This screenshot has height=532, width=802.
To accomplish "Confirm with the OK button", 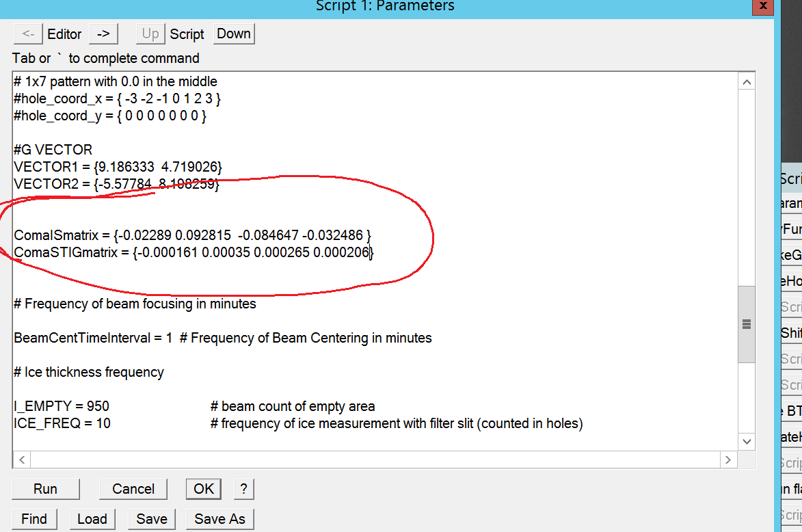I will pyautogui.click(x=204, y=489).
